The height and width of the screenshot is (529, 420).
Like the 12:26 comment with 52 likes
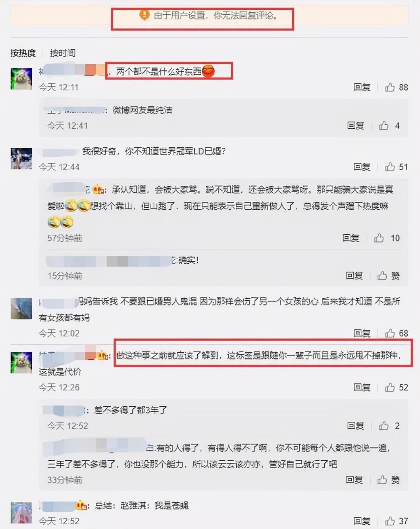390,387
